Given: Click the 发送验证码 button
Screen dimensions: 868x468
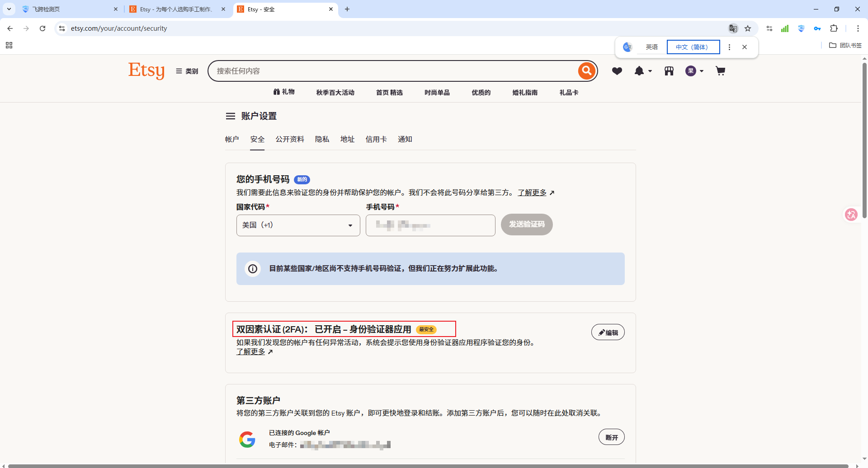Looking at the screenshot, I should point(527,225).
